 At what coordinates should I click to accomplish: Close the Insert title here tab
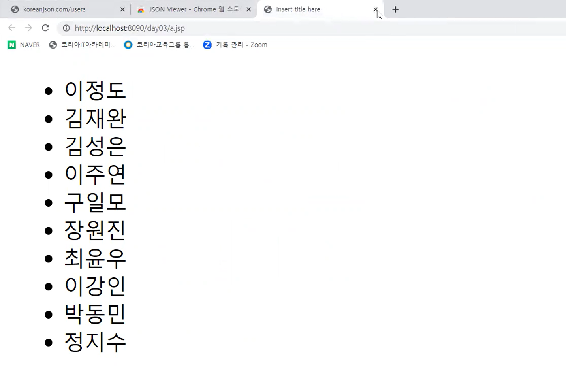coord(375,9)
